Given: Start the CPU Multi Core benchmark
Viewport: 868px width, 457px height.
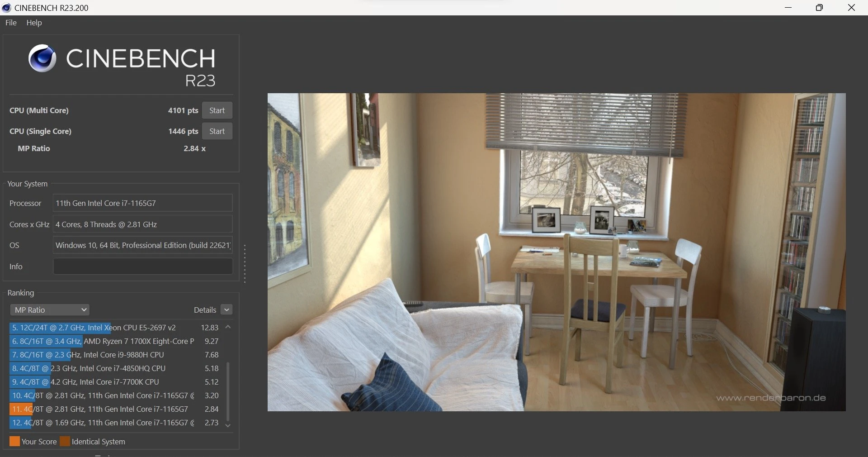Looking at the screenshot, I should point(217,110).
